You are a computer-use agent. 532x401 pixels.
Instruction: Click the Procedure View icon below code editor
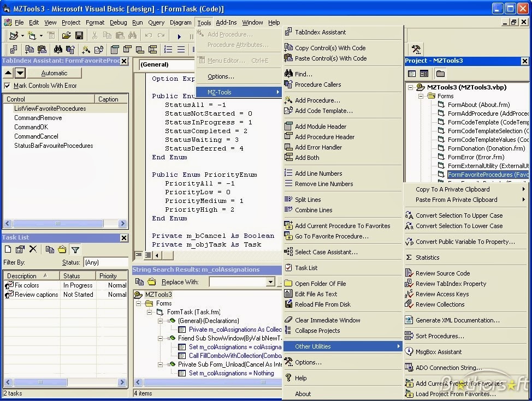point(139,255)
